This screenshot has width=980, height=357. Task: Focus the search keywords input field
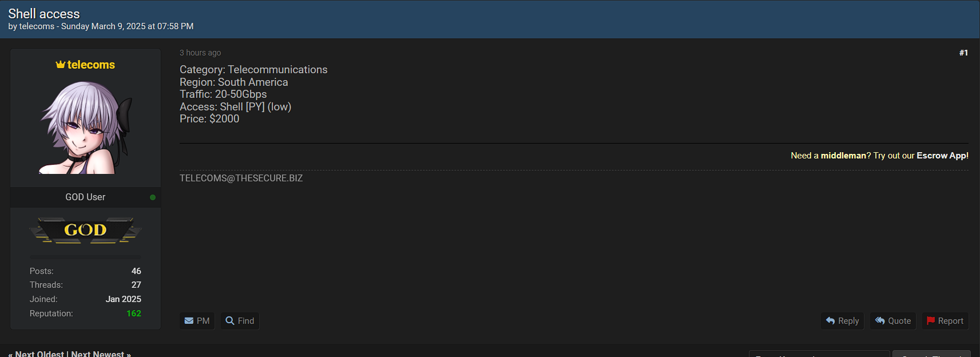819,354
